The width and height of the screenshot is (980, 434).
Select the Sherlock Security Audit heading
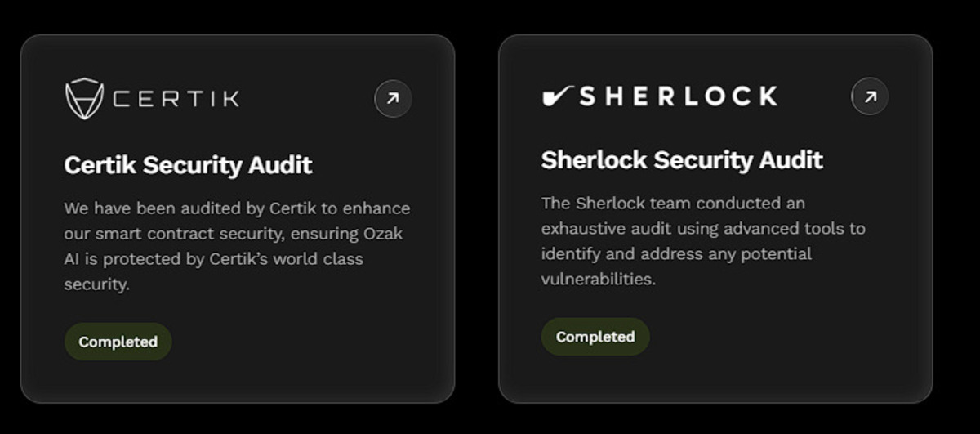pos(681,159)
